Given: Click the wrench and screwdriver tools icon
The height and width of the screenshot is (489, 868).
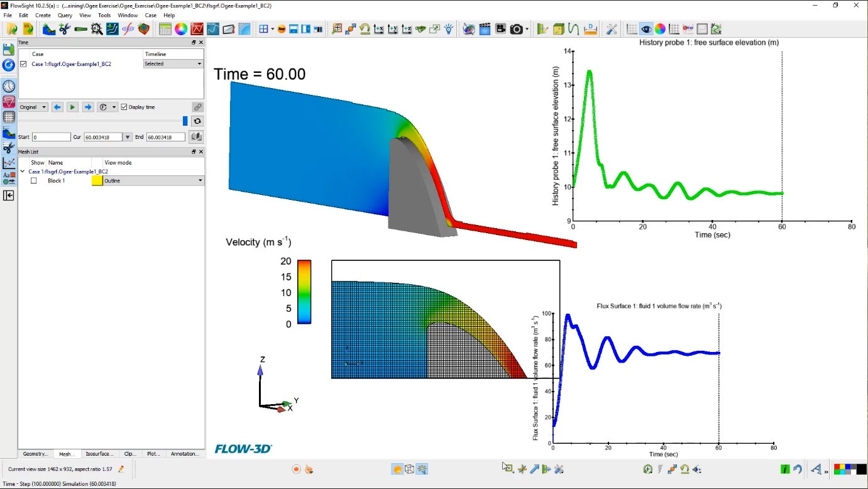Looking at the screenshot, I should pos(611,29).
